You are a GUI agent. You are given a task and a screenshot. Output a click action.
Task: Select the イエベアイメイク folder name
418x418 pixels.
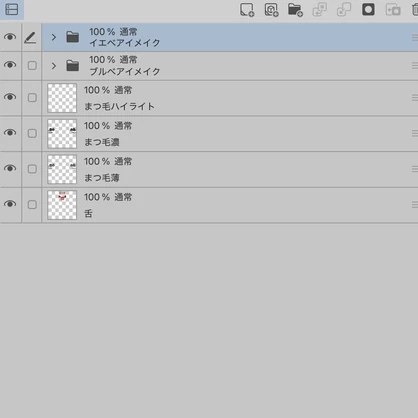[125, 43]
